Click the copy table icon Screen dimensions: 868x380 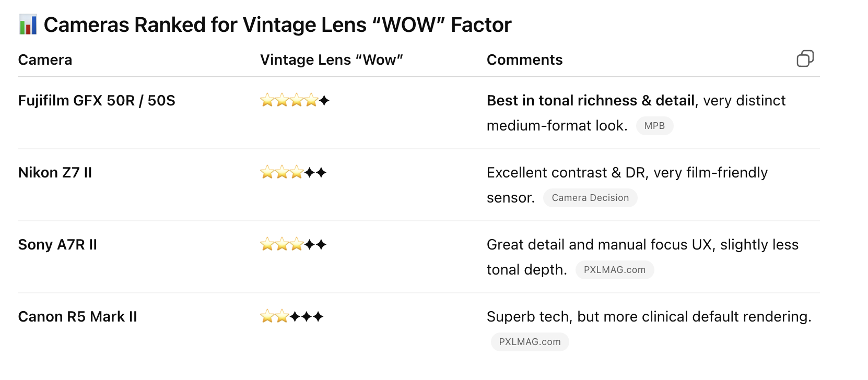805,58
